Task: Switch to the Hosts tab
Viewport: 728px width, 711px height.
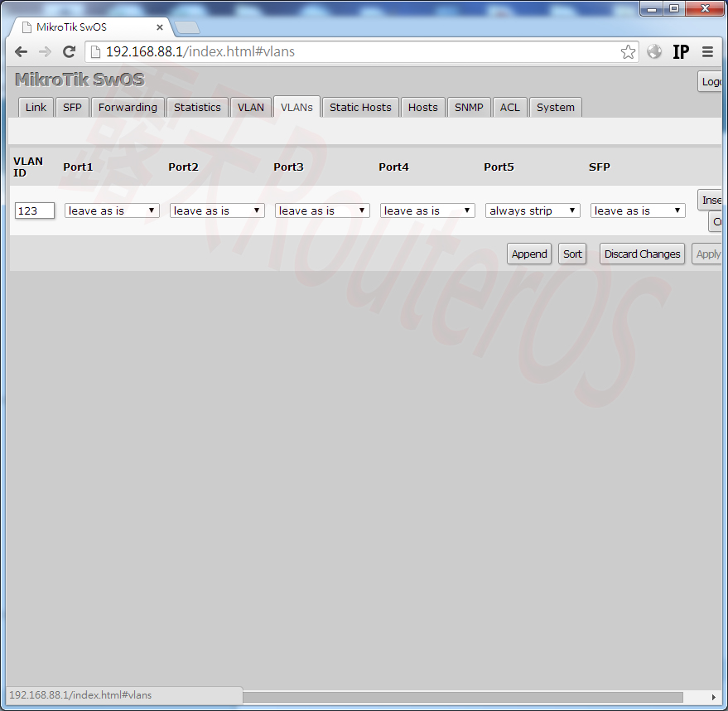Action: point(423,107)
